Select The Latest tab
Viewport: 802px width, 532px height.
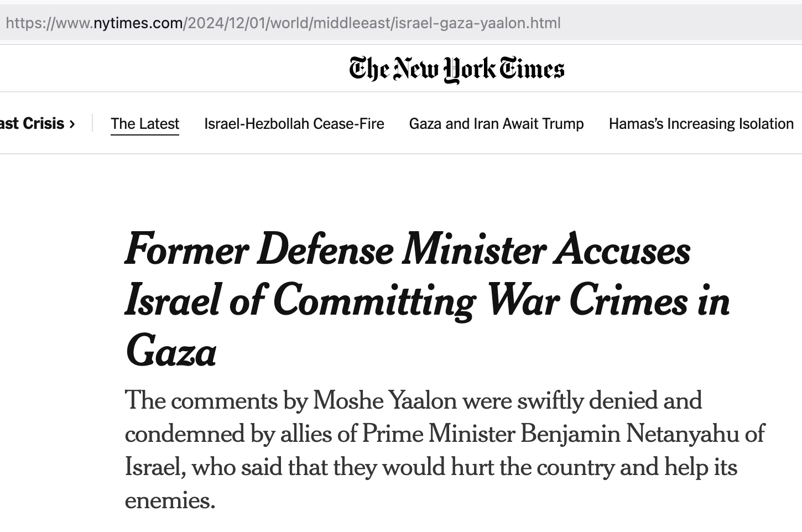point(145,123)
